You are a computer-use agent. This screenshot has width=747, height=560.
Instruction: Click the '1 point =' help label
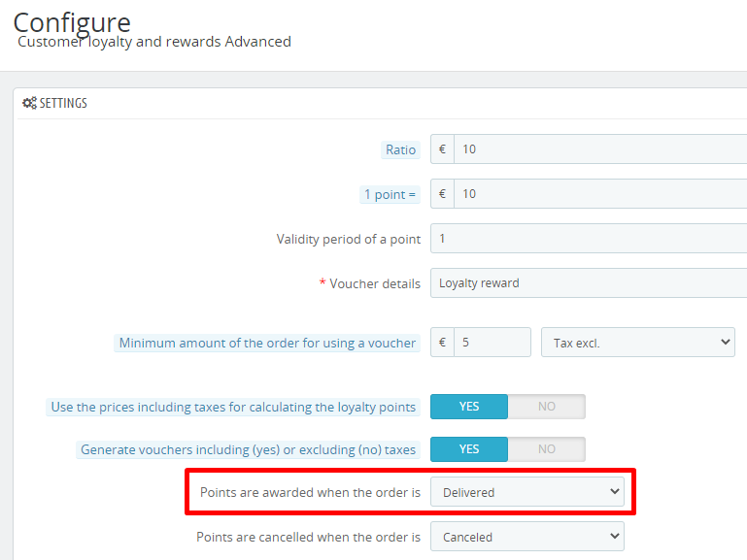point(390,195)
